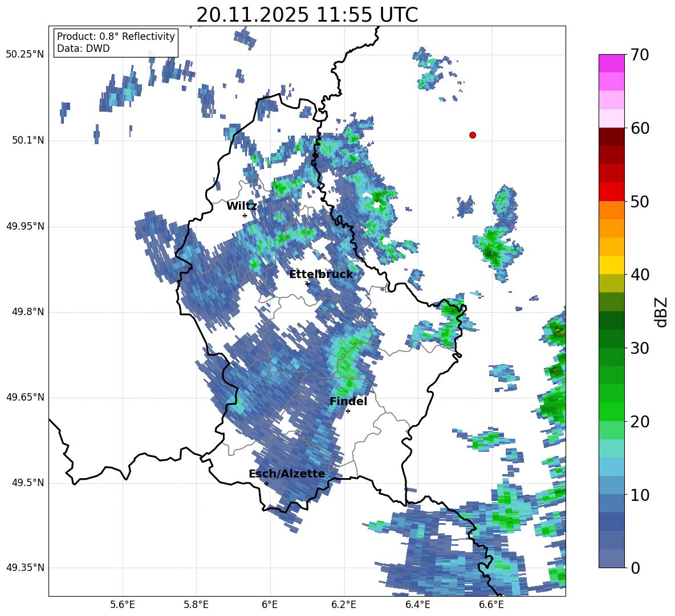The height and width of the screenshot is (616, 675).
Task: Click the red dot radar site marker
Action: coord(473,135)
